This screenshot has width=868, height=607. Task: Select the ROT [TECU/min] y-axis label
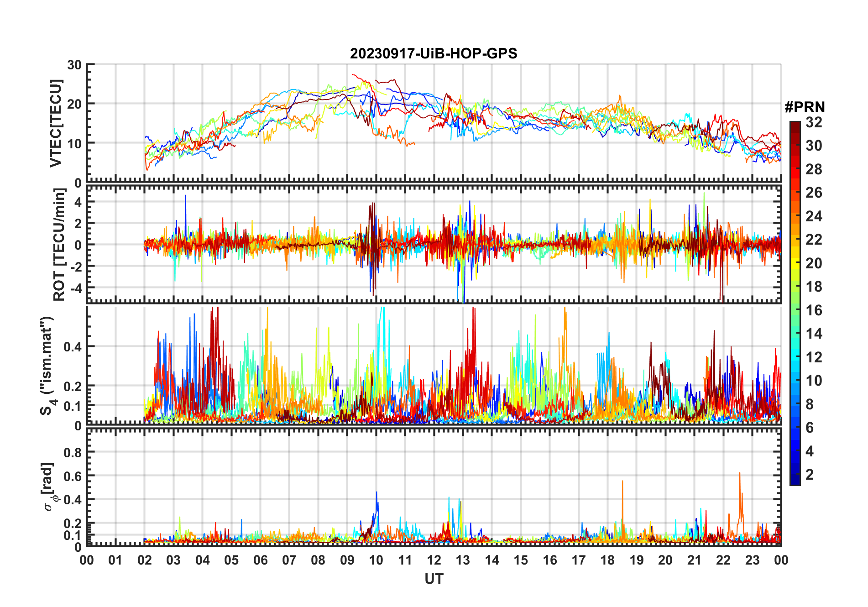59,245
